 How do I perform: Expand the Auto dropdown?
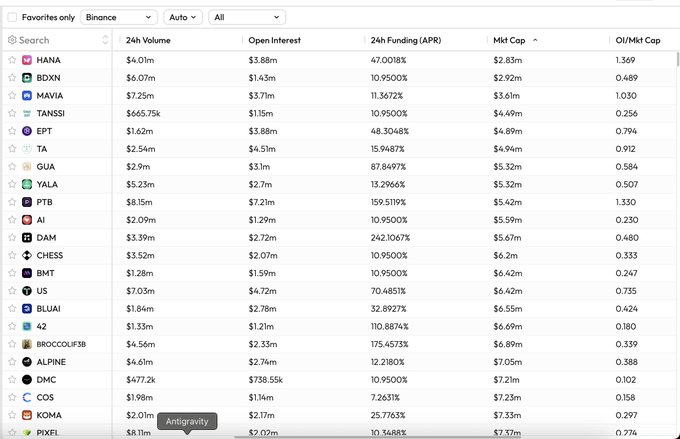click(x=183, y=17)
